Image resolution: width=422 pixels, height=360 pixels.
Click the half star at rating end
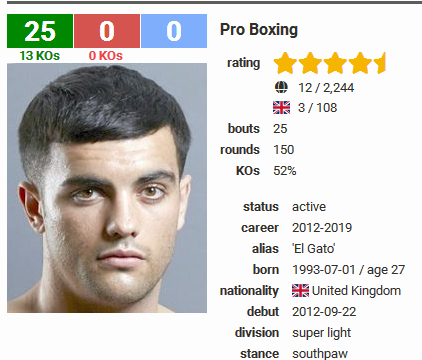coord(380,63)
